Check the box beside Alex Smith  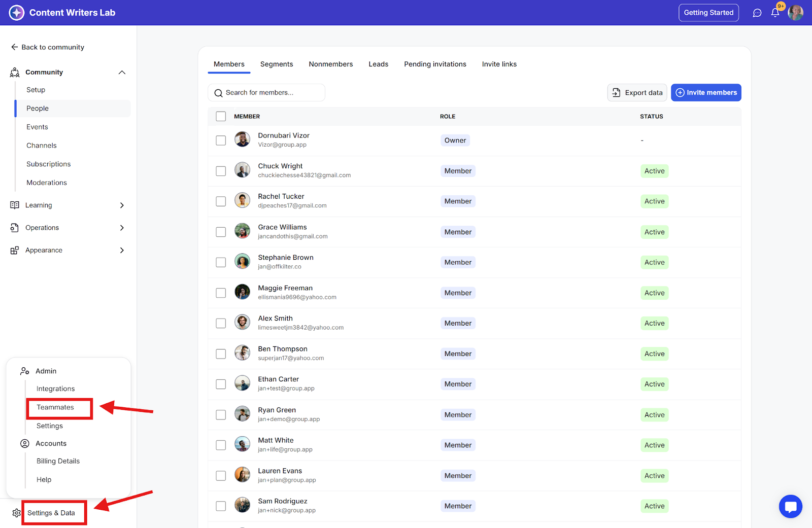coord(221,323)
